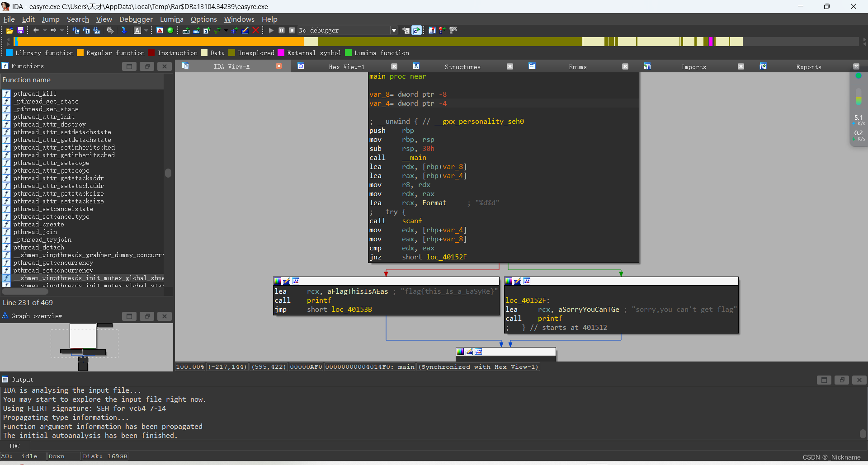The width and height of the screenshot is (868, 465).
Task: Click the loc_40152F label in the graph
Action: coord(527,300)
